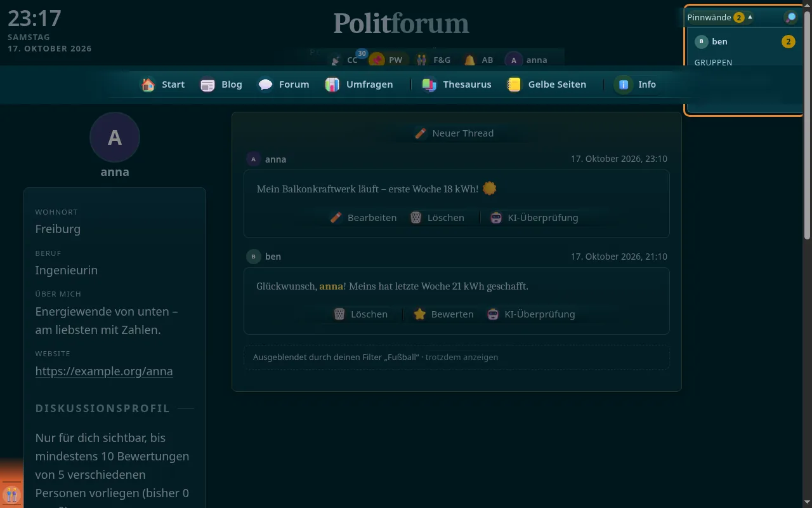Viewport: 812px width, 508px height.
Task: Open ben's pinboard in Pinnwände list
Action: pyautogui.click(x=745, y=42)
